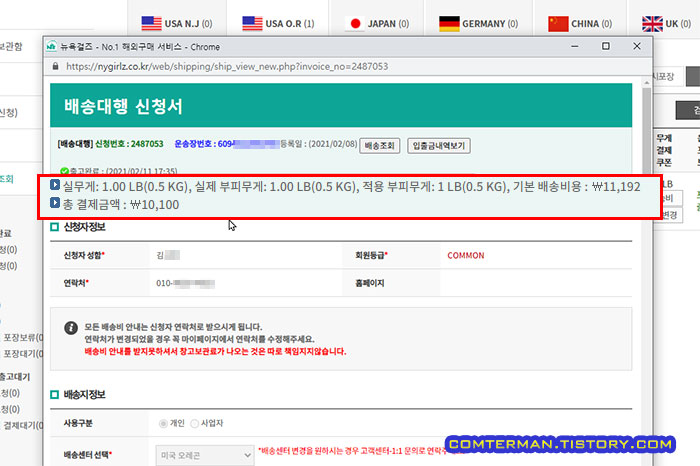Click the blue arrow icon beside 실무게

(x=55, y=184)
